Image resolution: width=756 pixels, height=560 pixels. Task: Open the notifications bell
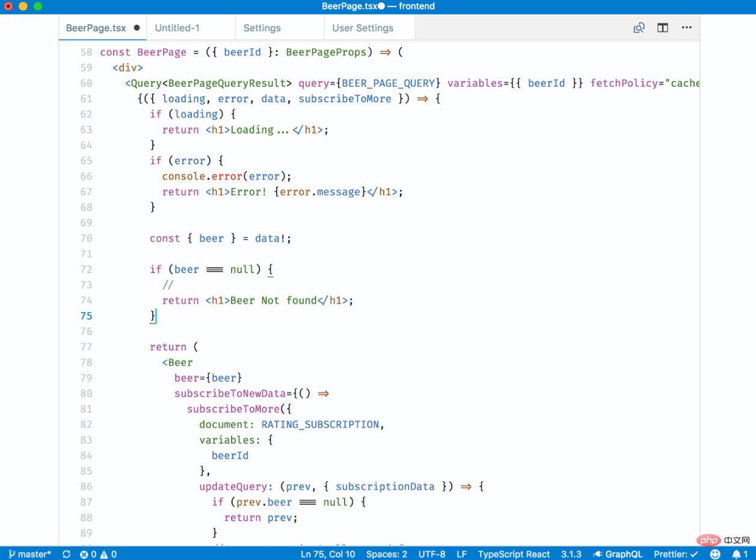[740, 554]
